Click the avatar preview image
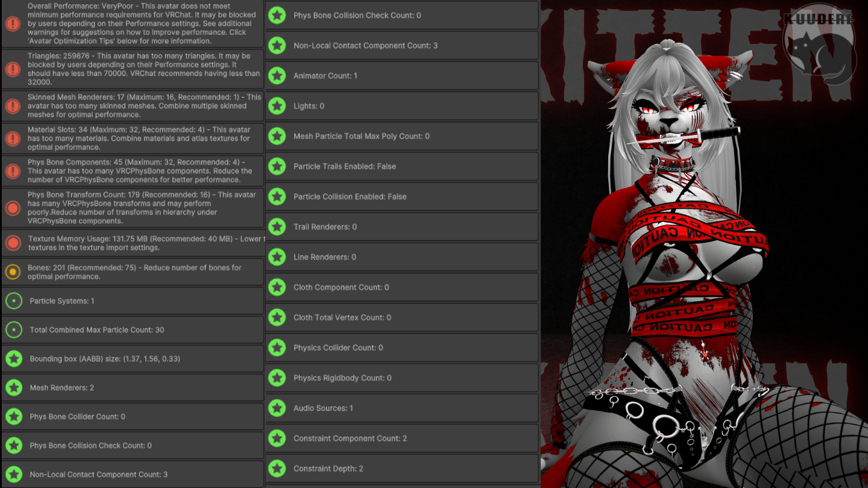The height and width of the screenshot is (488, 868). tap(693, 271)
